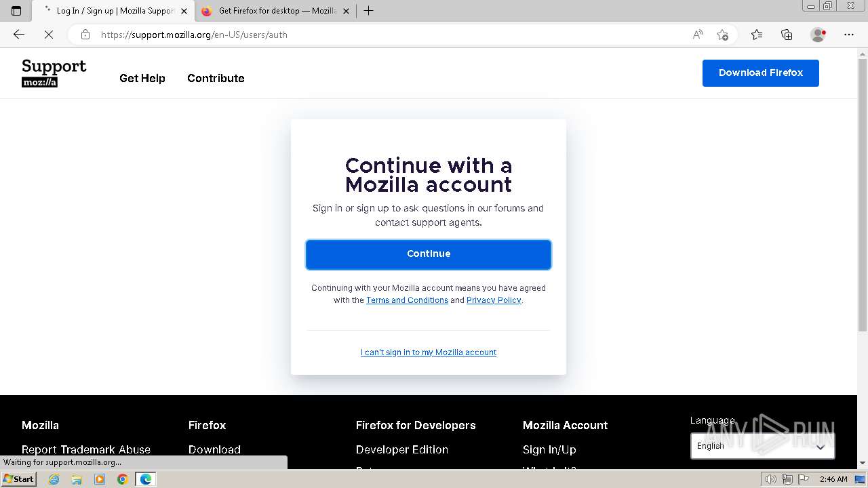Open the Windows Start button

pos(18,479)
